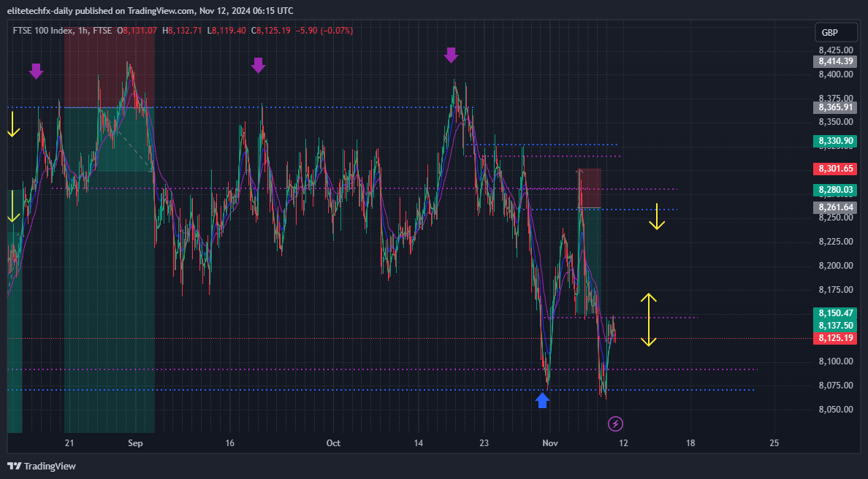This screenshot has height=479, width=868.
Task: Click the green 8,137.50 price label
Action: coord(835,326)
